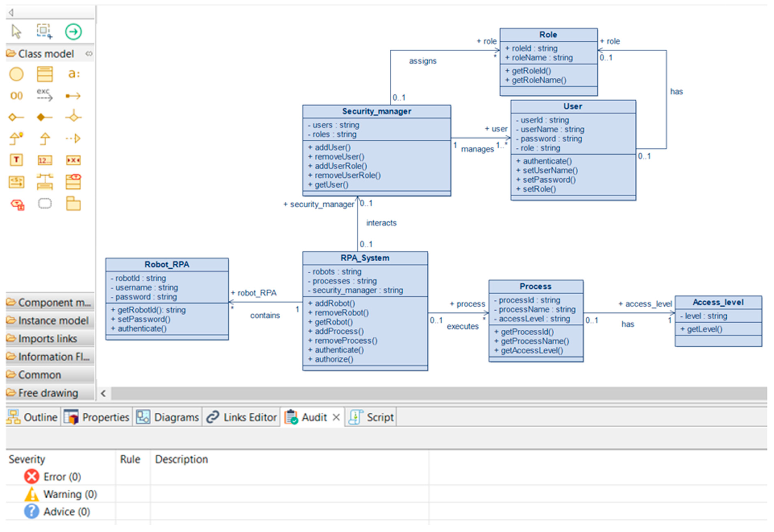Click the diagram horizontal scrollbar track

pyautogui.click(x=439, y=394)
